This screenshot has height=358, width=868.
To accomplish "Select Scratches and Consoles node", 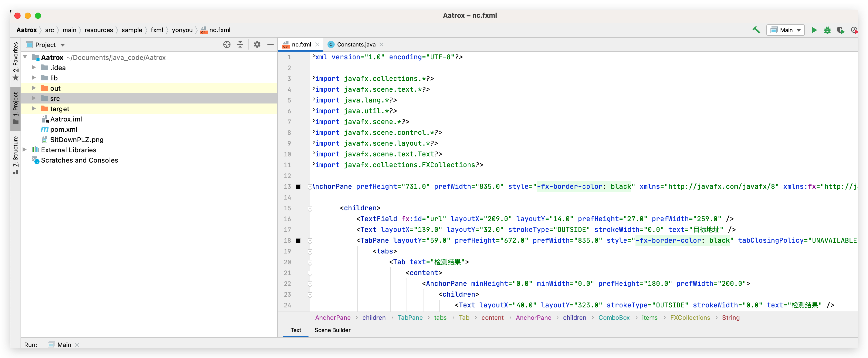I will click(79, 160).
